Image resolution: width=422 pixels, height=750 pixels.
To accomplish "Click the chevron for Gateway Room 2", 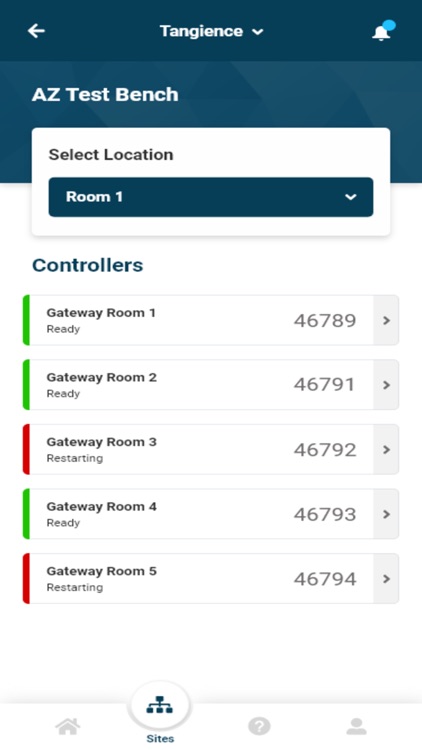I will pos(386,385).
